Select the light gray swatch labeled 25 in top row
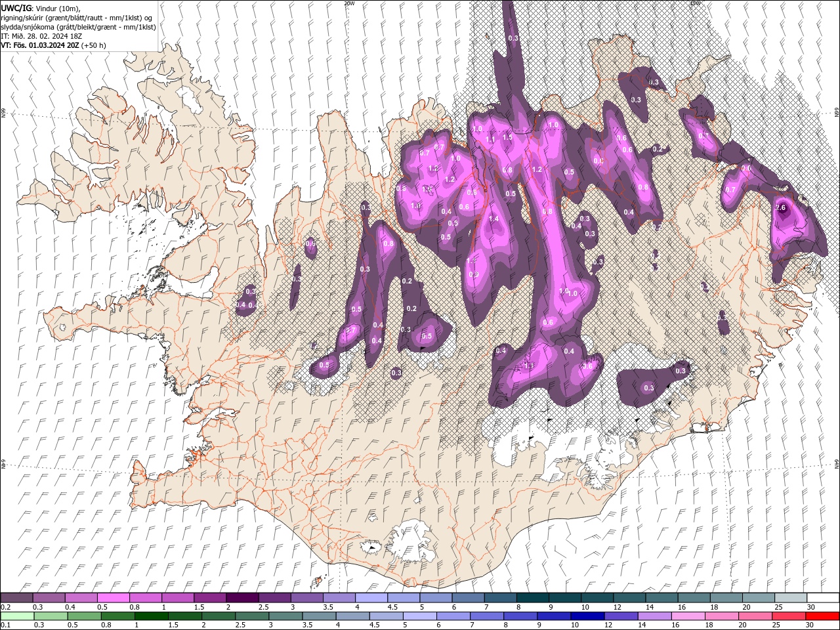 tap(791, 598)
